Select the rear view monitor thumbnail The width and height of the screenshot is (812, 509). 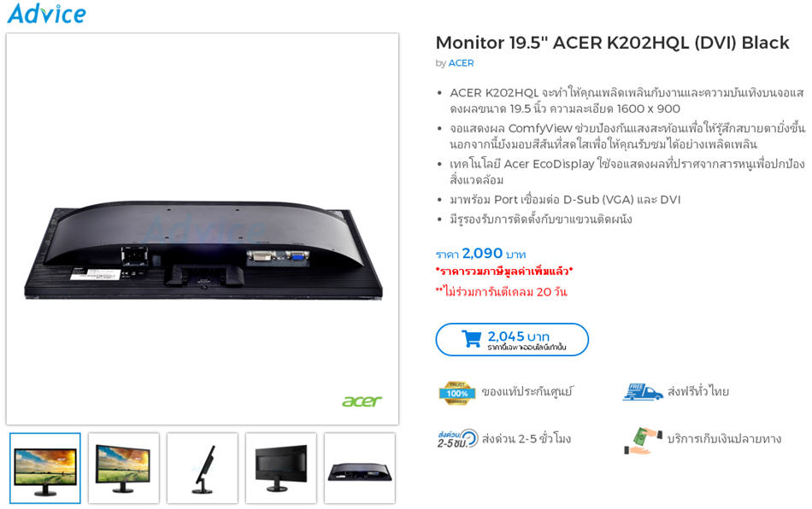pos(281,468)
